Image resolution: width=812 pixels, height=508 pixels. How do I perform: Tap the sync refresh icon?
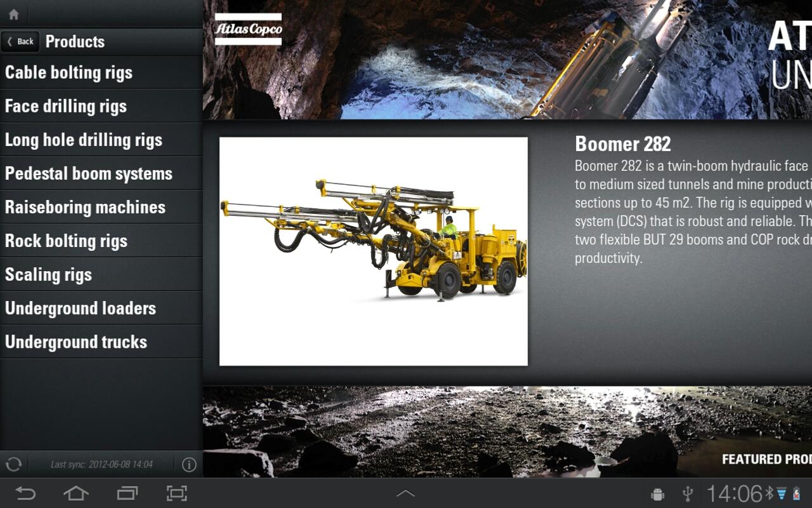coord(13,464)
